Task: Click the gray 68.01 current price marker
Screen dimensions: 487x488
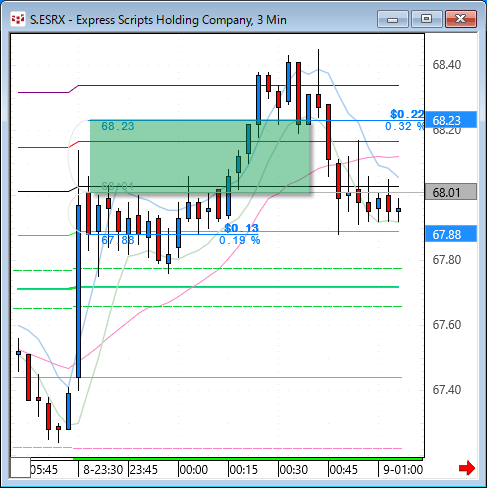Action: click(x=451, y=192)
